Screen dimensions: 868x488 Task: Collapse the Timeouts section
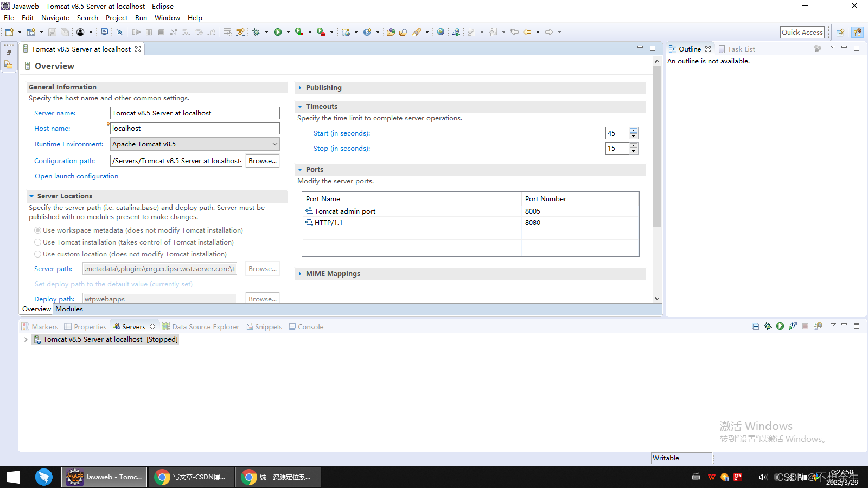pos(300,107)
